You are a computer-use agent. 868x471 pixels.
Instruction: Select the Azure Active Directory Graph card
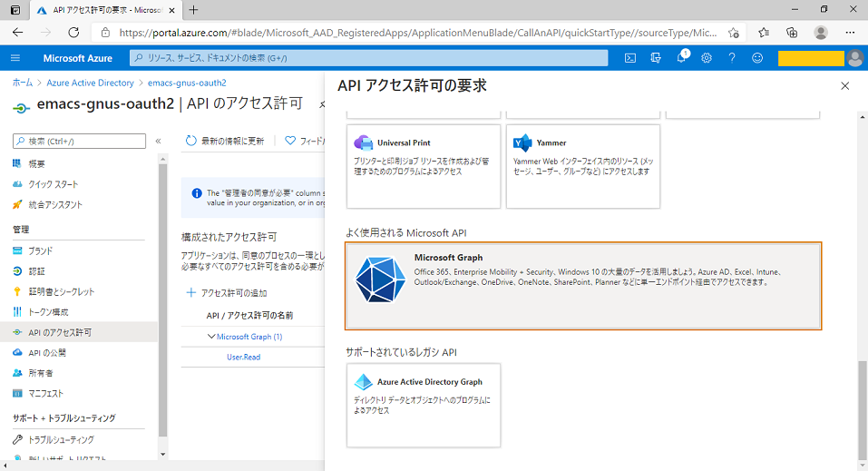[x=424, y=405]
